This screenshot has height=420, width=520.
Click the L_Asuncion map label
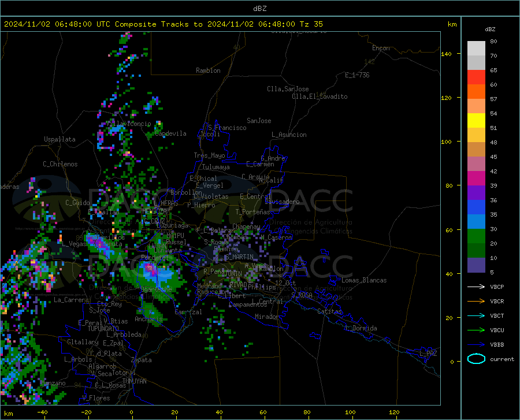point(289,135)
